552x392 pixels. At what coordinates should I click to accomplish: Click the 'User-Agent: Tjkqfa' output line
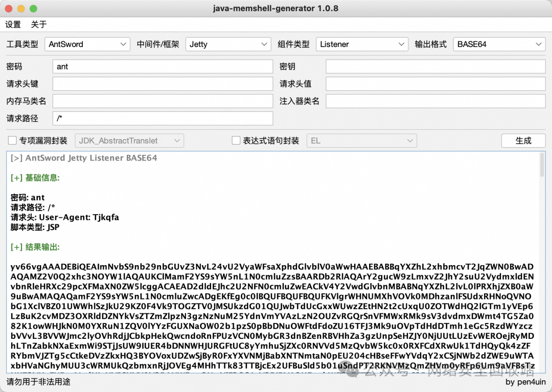[x=79, y=217]
